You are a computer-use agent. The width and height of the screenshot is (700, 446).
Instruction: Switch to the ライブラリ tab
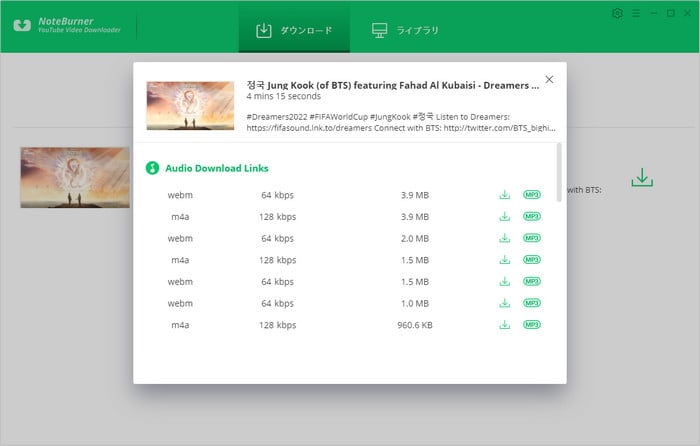coord(405,30)
